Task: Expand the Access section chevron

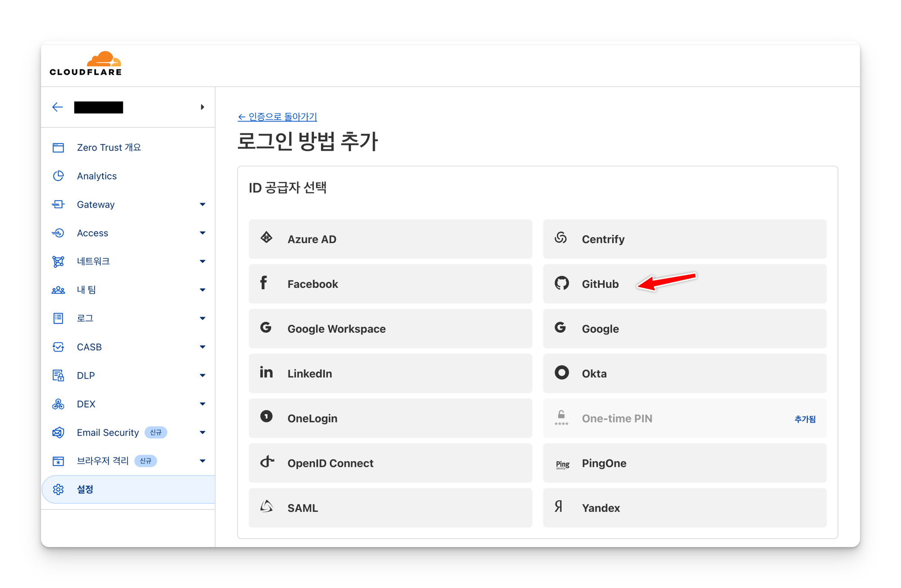Action: [x=202, y=233]
